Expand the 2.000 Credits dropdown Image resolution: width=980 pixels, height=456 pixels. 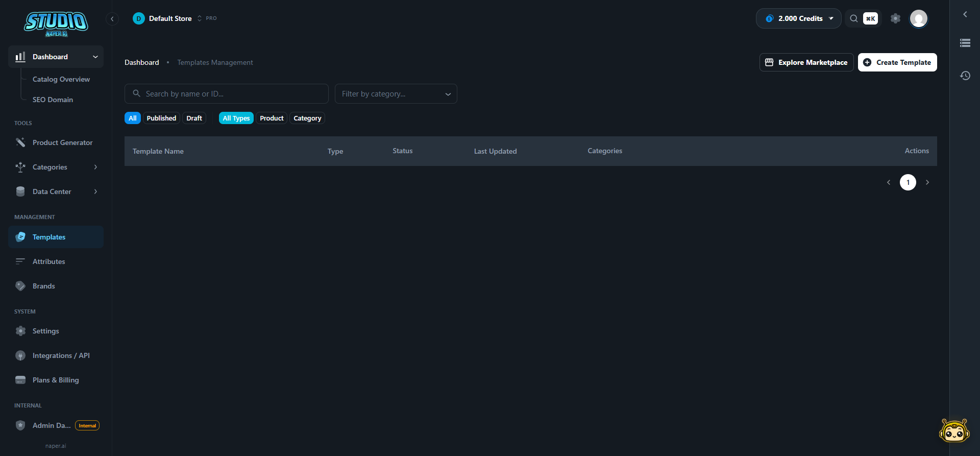799,18
